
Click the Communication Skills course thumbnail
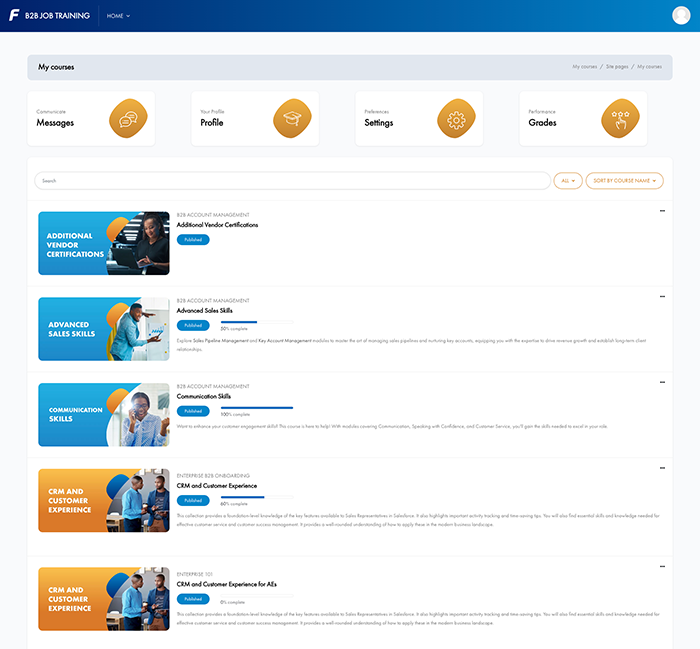click(x=103, y=414)
